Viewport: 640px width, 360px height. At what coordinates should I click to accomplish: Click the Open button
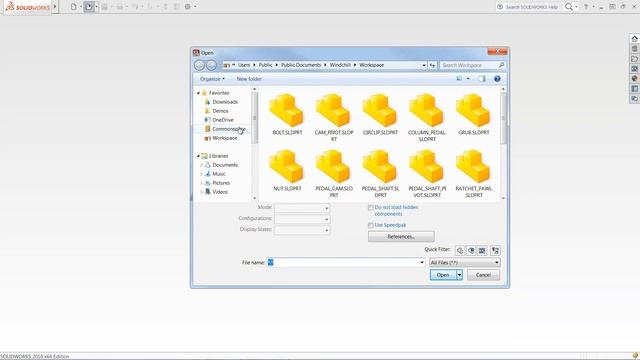point(443,275)
